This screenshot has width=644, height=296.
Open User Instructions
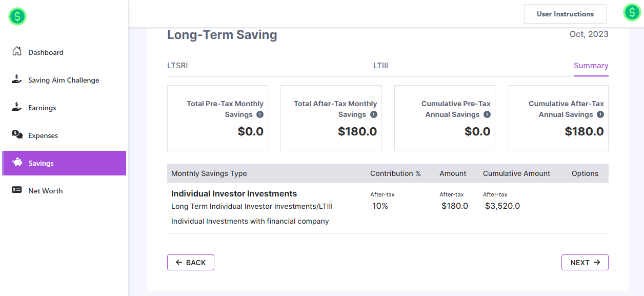(565, 14)
